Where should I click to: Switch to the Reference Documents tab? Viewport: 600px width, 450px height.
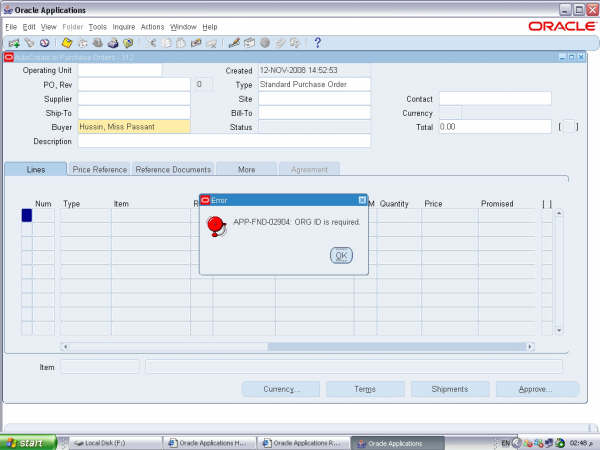173,170
